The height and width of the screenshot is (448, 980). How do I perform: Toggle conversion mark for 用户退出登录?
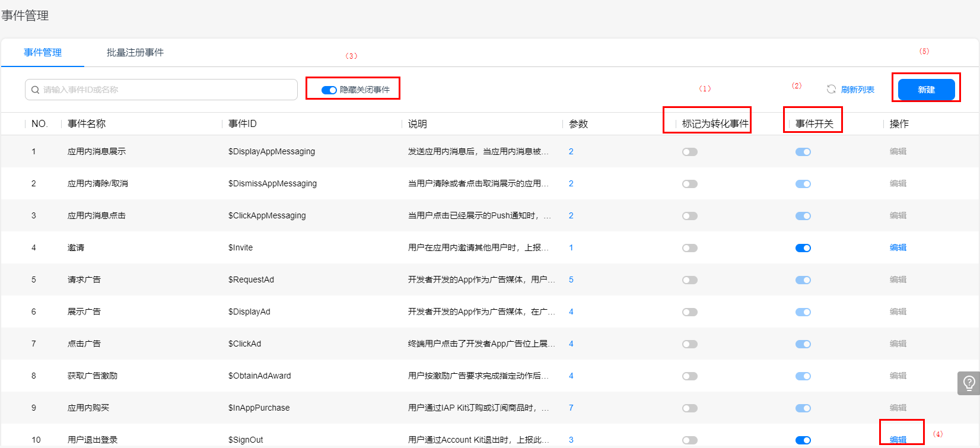[690, 440]
